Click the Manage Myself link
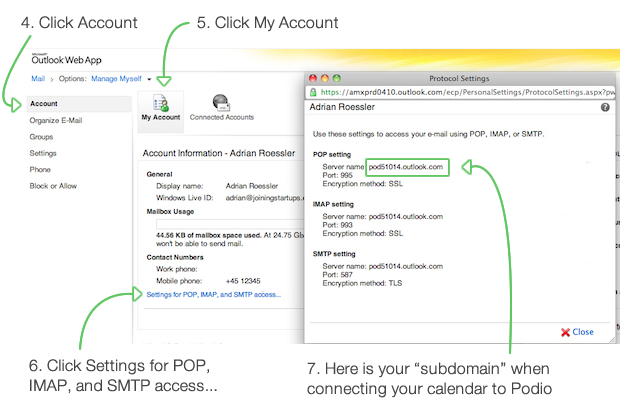620x416 pixels. point(116,79)
